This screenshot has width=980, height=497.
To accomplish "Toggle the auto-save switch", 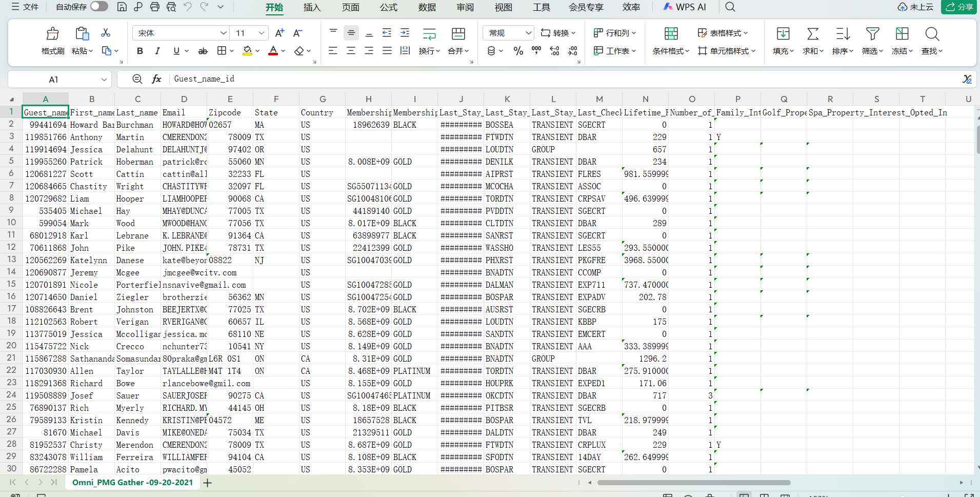I will click(x=99, y=7).
